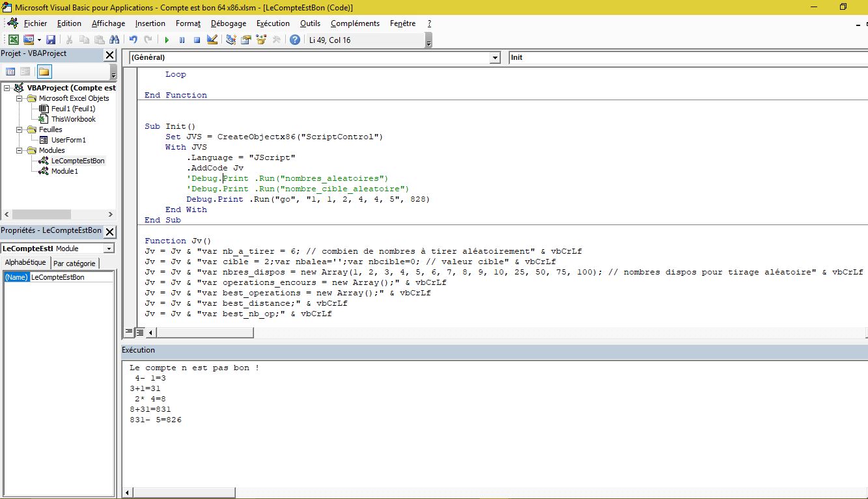Screen dimensions: 868x499
Task: Open the Affichage menu
Action: 108,23
